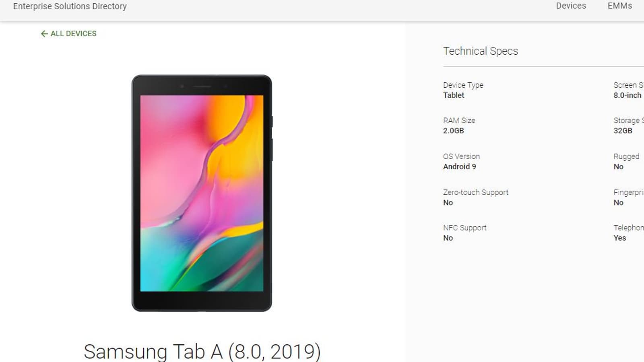Viewport: 644px width, 362px height.
Task: Click the NFC Support label
Action: 464,228
